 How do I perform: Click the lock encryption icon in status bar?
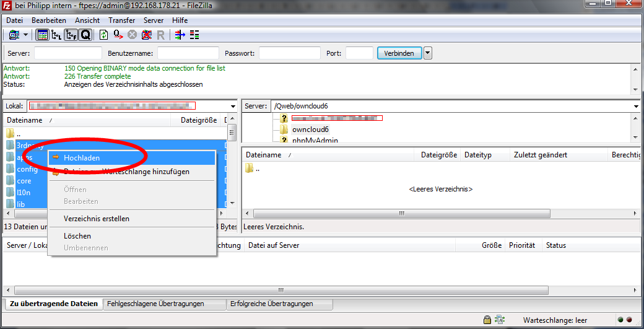[x=488, y=320]
